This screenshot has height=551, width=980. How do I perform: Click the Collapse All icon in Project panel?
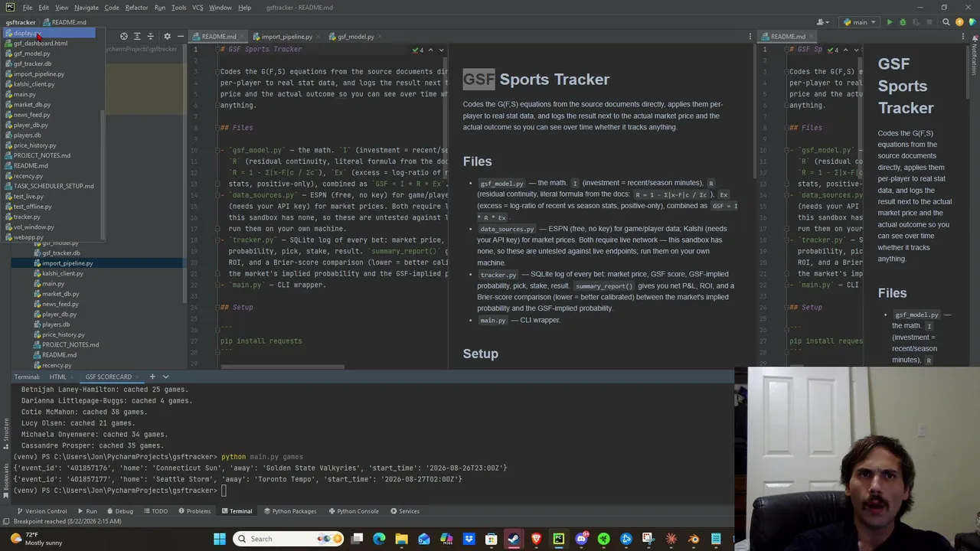coord(150,36)
